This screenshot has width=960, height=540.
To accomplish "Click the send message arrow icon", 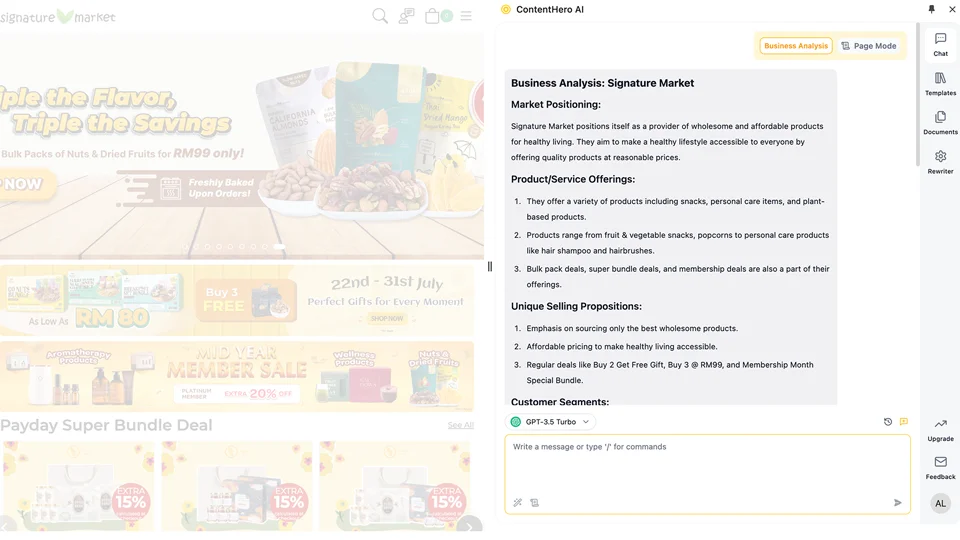I will [x=898, y=503].
